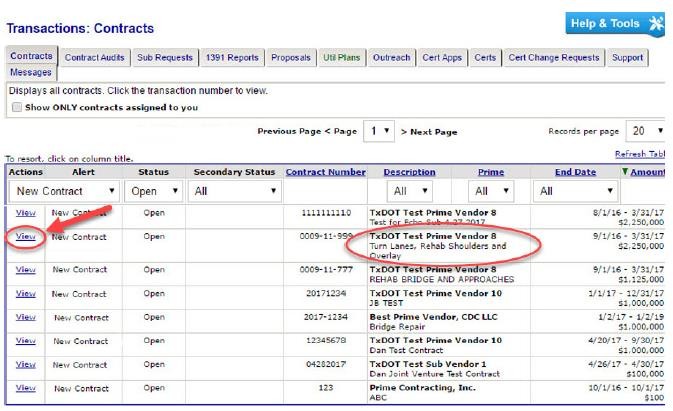Open the Help & Tools menu
The image size is (673, 411).
pyautogui.click(x=613, y=24)
